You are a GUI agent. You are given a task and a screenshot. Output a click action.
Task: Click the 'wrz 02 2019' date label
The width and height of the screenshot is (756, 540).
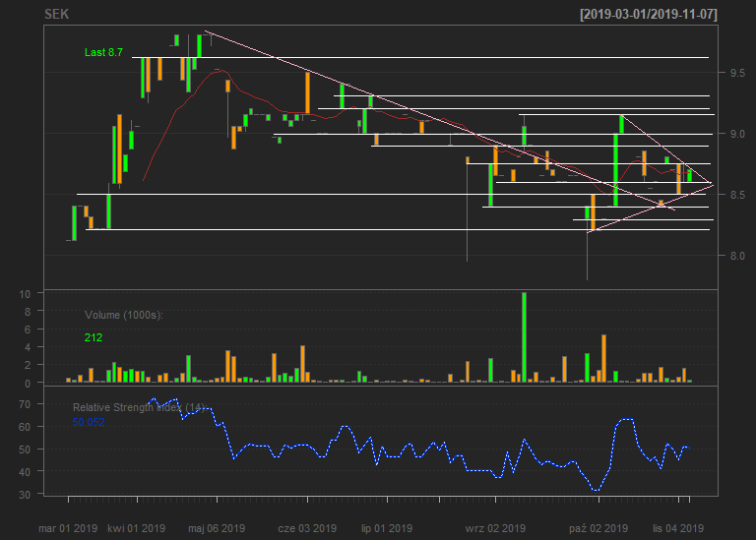(x=495, y=528)
